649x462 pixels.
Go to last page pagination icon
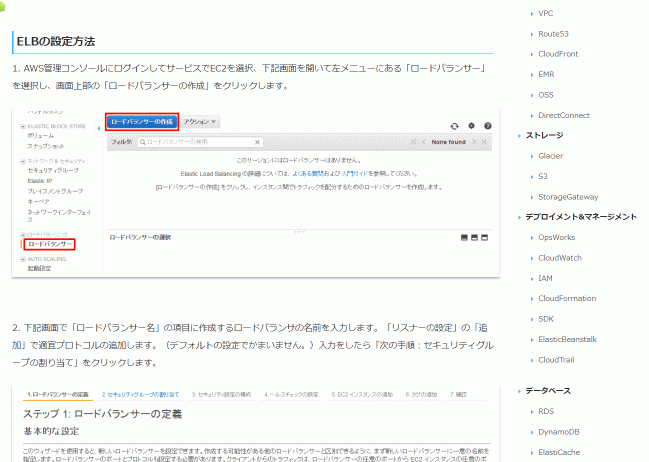(x=484, y=142)
